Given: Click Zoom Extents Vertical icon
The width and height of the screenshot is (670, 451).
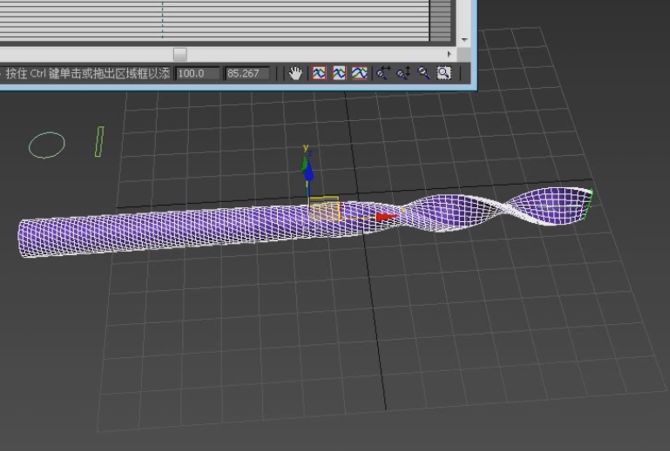Looking at the screenshot, I should click(x=359, y=73).
